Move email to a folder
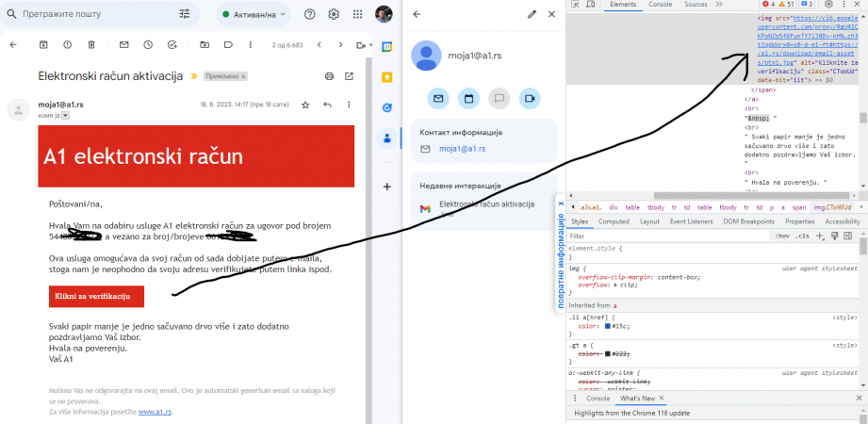This screenshot has height=424, width=868. pyautogui.click(x=205, y=45)
